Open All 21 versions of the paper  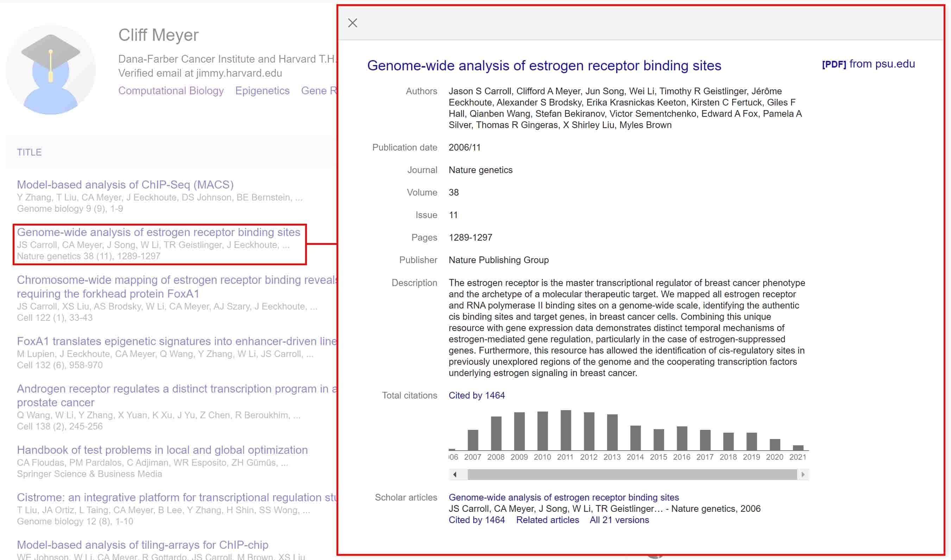619,520
